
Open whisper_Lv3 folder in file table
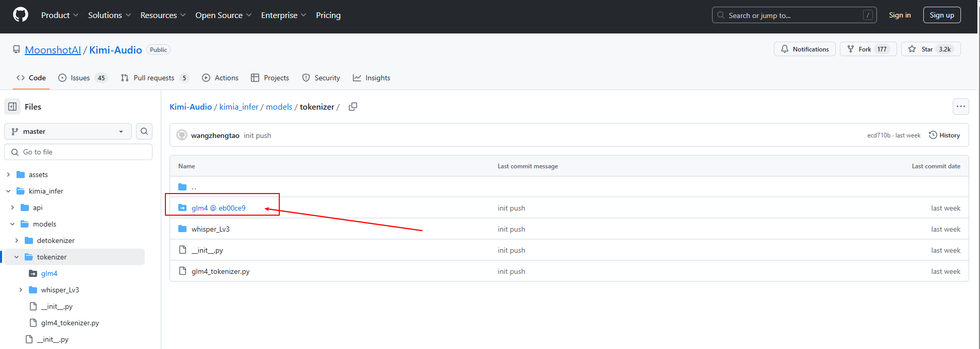[211, 229]
